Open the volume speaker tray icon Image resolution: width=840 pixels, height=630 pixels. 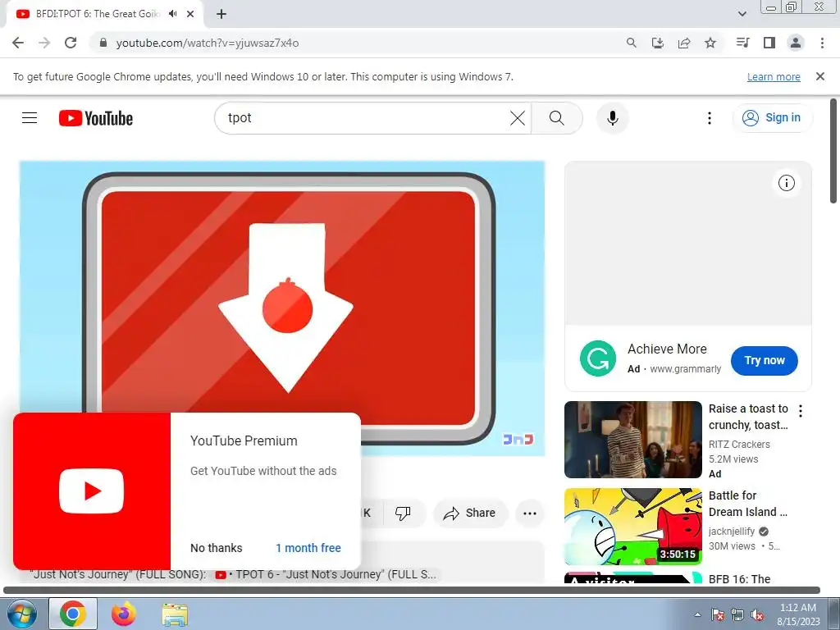(757, 614)
